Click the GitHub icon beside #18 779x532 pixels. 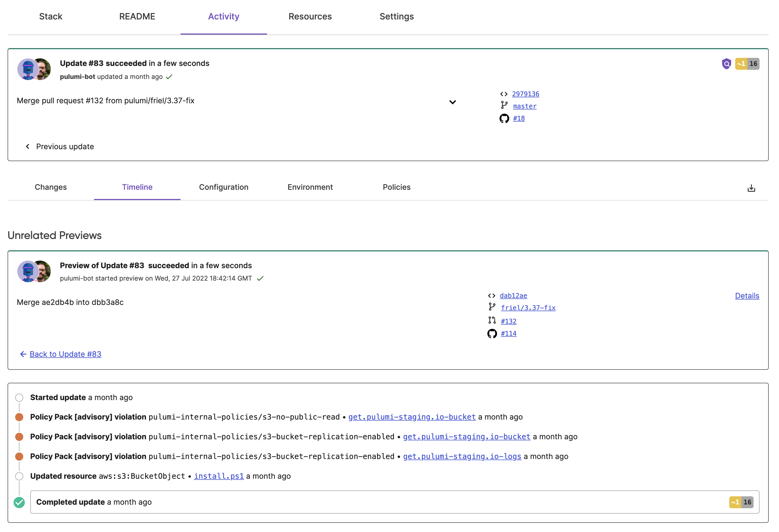click(504, 118)
